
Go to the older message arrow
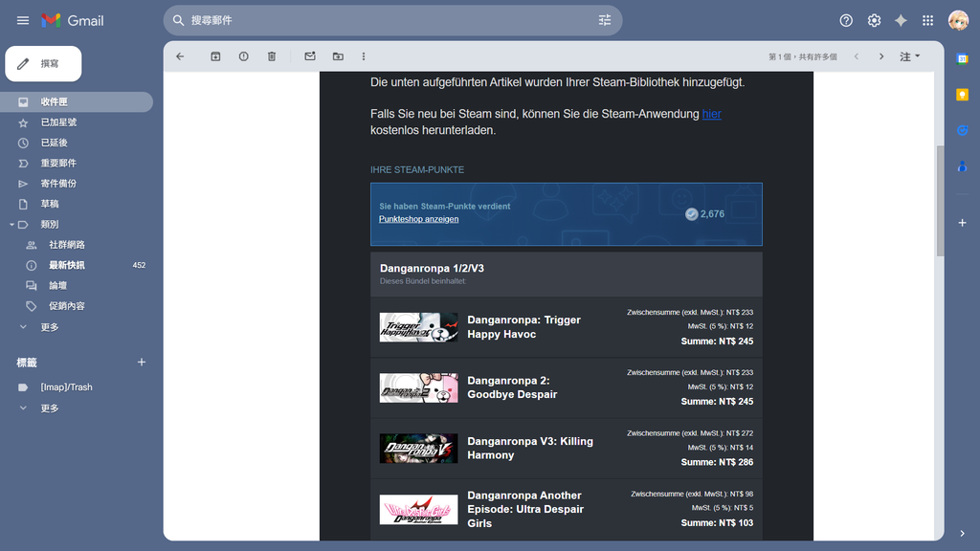pyautogui.click(x=881, y=56)
